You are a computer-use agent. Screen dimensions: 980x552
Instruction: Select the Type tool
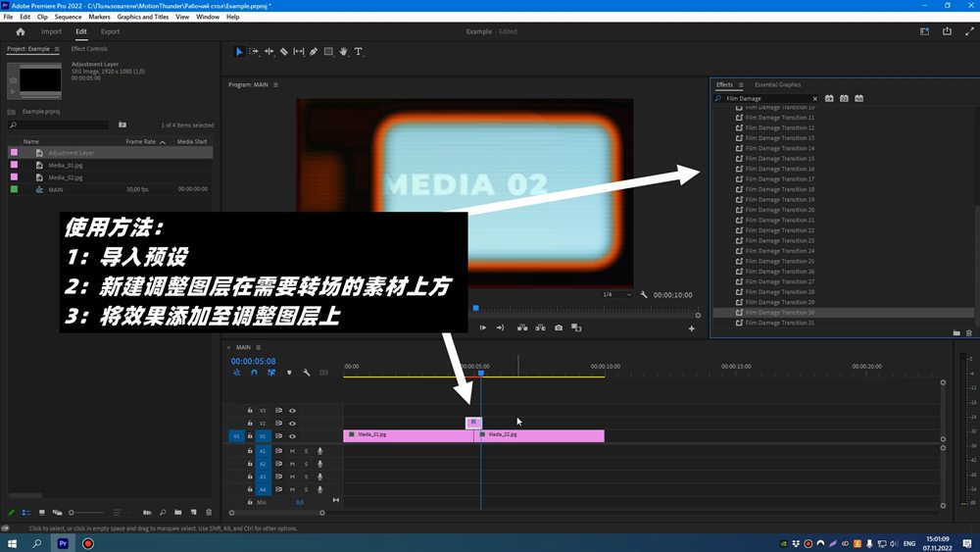tap(358, 52)
